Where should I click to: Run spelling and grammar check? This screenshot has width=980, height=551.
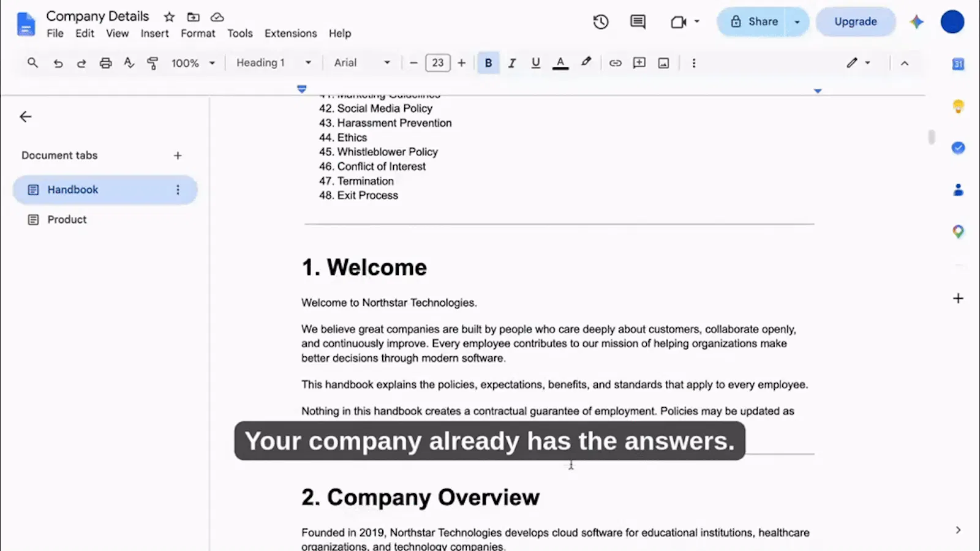[129, 62]
